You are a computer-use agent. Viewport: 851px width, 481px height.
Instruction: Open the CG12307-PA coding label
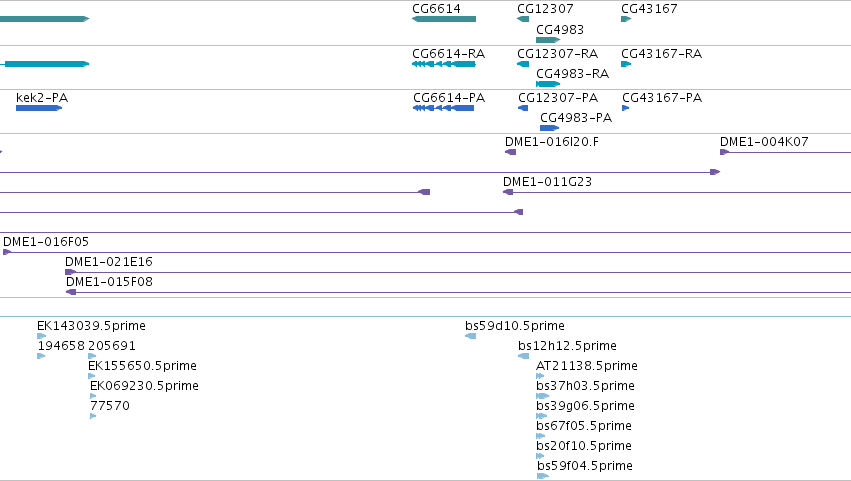(x=558, y=98)
